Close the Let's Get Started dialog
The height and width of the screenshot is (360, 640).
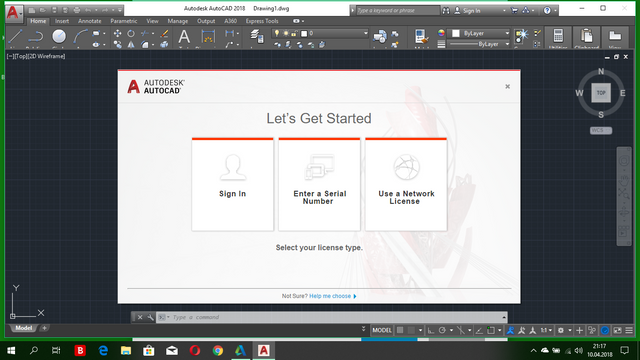[x=507, y=87]
